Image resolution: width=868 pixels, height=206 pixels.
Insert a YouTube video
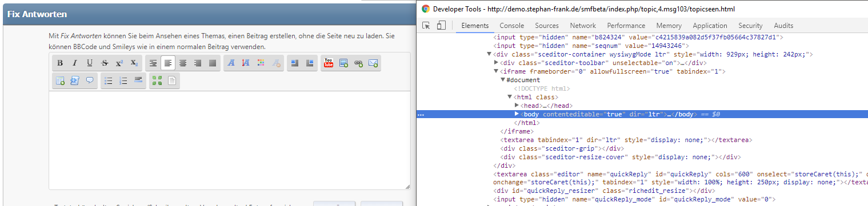(x=329, y=63)
